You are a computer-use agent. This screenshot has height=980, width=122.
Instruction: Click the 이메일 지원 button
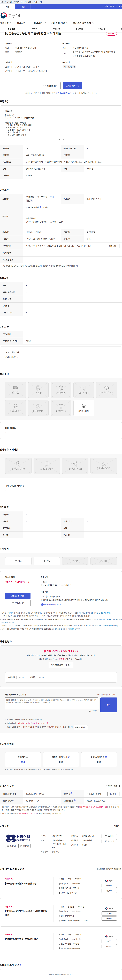click(18, 603)
